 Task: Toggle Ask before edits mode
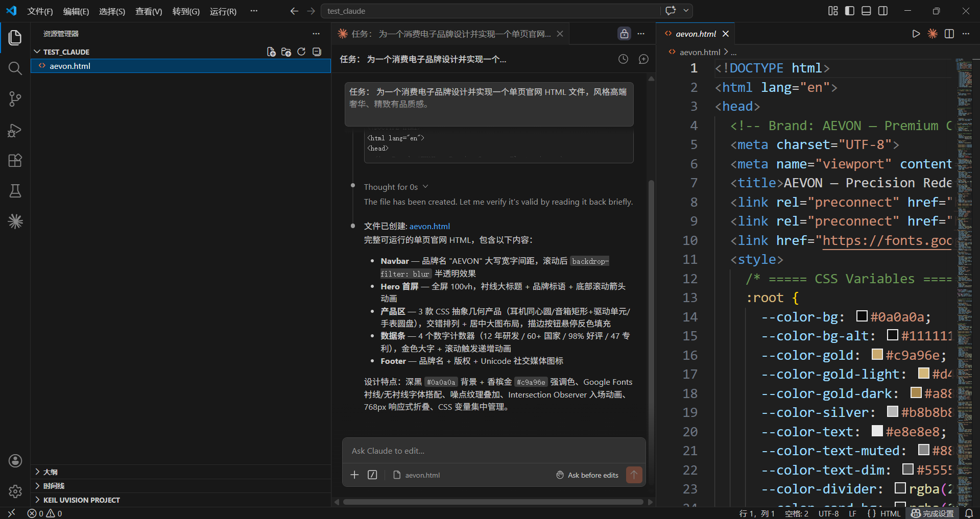pos(587,475)
